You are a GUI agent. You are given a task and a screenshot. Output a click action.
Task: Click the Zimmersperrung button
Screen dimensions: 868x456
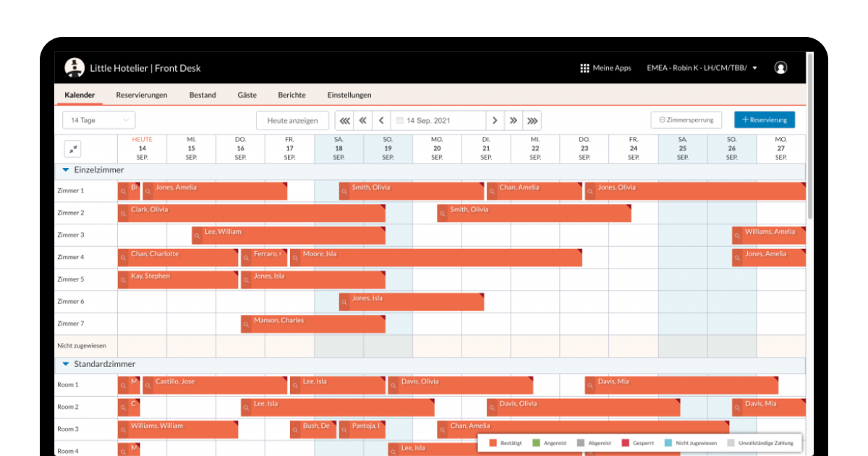(x=686, y=120)
